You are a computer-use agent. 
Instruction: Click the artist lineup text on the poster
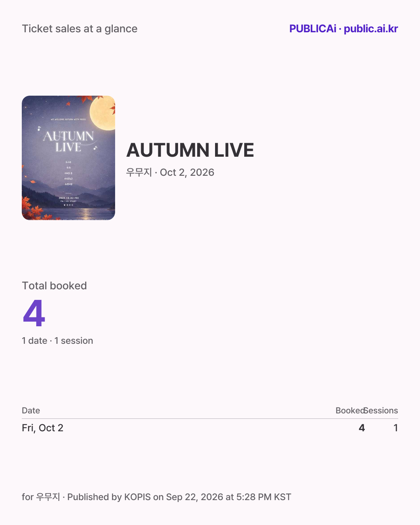point(68,173)
